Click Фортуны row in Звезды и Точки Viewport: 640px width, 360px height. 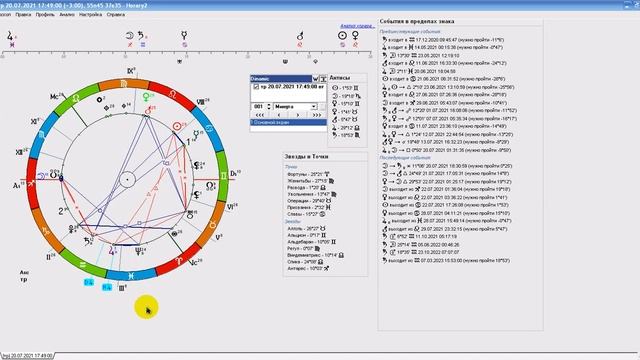[x=308, y=174]
